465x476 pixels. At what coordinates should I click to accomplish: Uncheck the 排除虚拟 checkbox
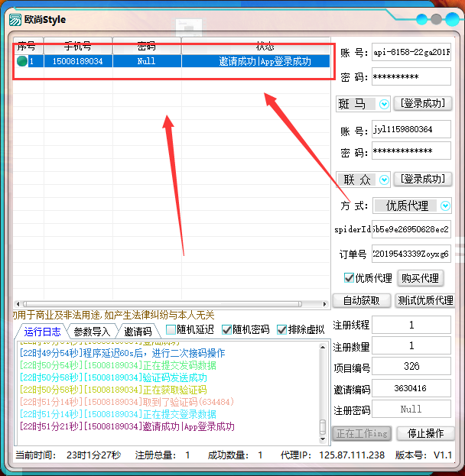click(281, 329)
